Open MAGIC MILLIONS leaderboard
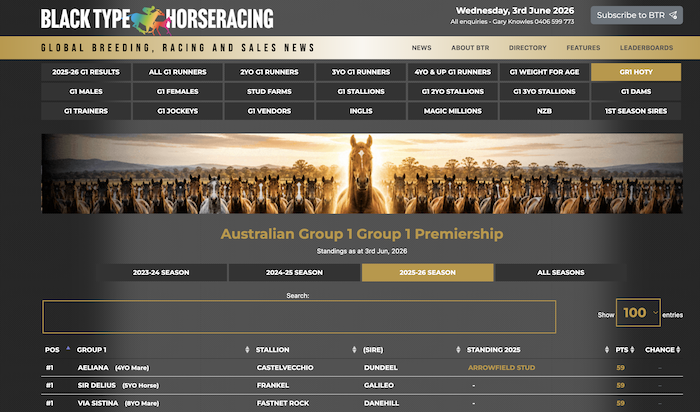The height and width of the screenshot is (412, 700). [453, 111]
